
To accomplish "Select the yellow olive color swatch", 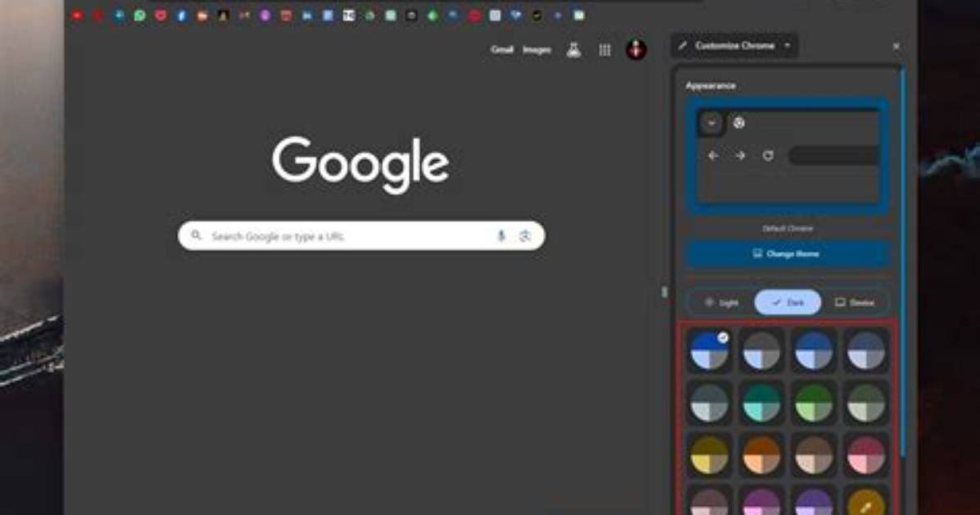I will pyautogui.click(x=710, y=455).
